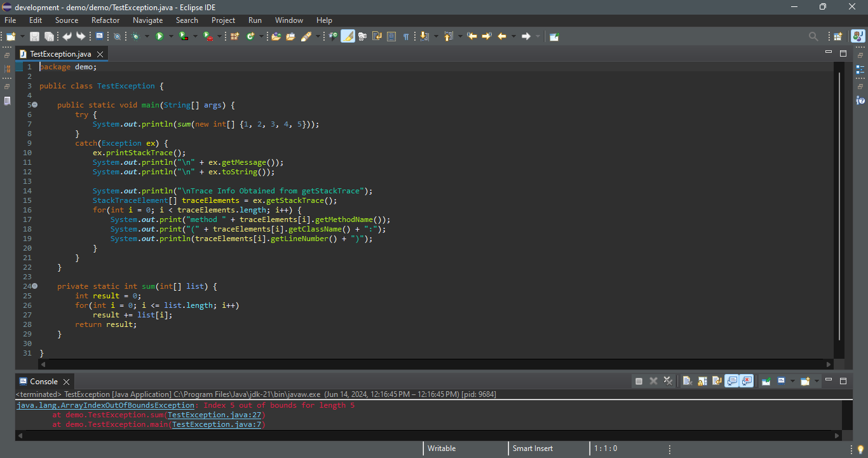Open the Java perspective icon at top right
868x458 pixels.
pos(858,37)
